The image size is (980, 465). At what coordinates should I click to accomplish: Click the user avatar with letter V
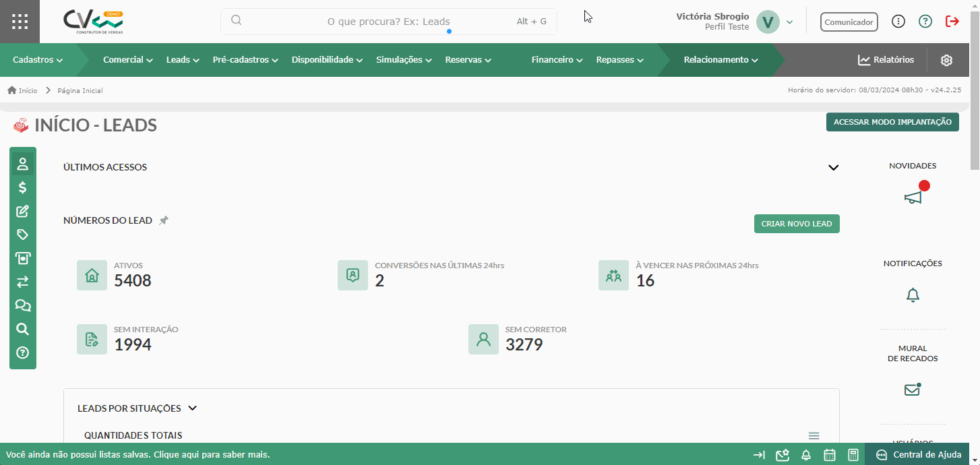point(768,22)
